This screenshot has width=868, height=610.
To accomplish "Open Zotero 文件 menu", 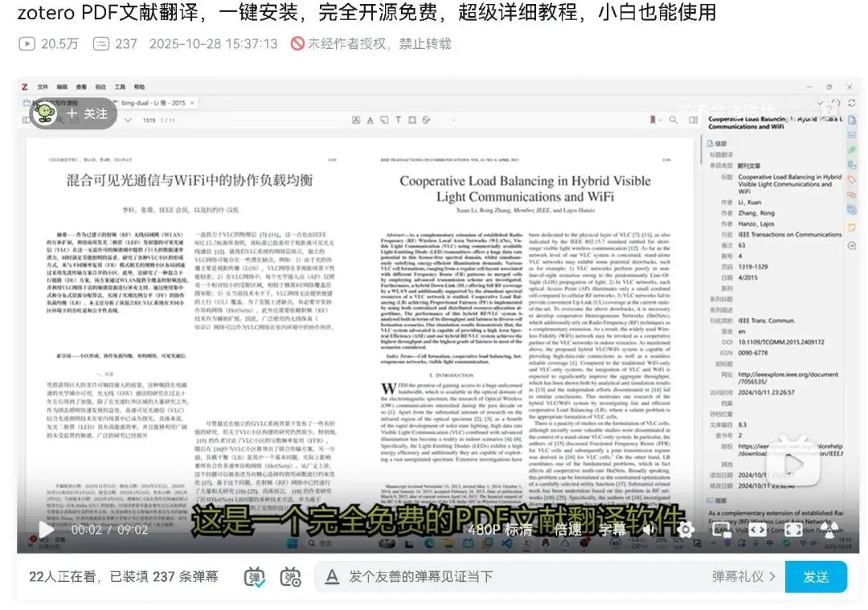I will tap(43, 87).
